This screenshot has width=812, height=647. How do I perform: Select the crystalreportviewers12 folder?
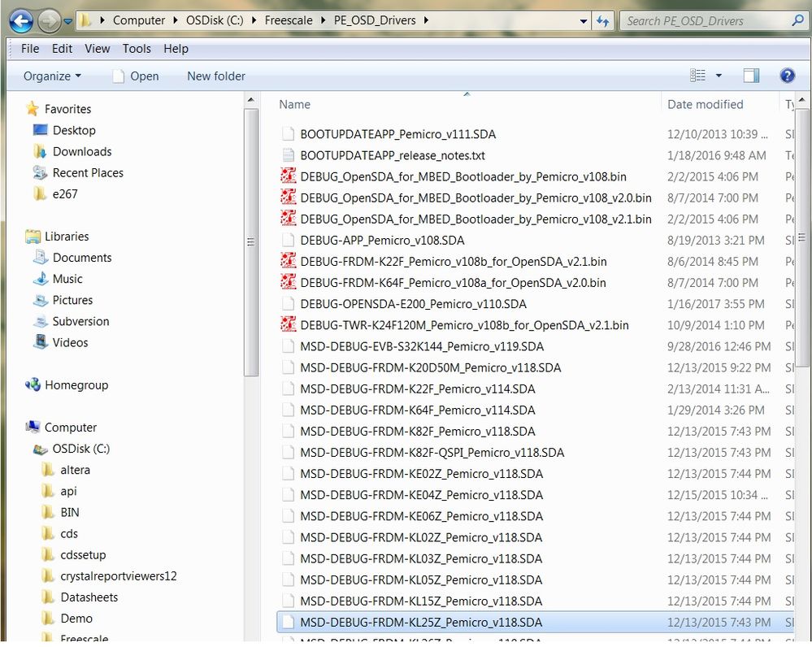point(118,576)
